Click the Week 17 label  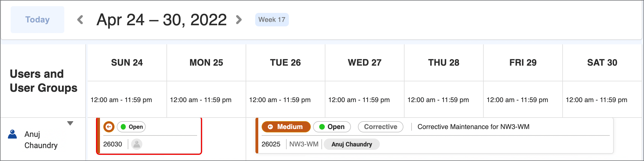272,20
